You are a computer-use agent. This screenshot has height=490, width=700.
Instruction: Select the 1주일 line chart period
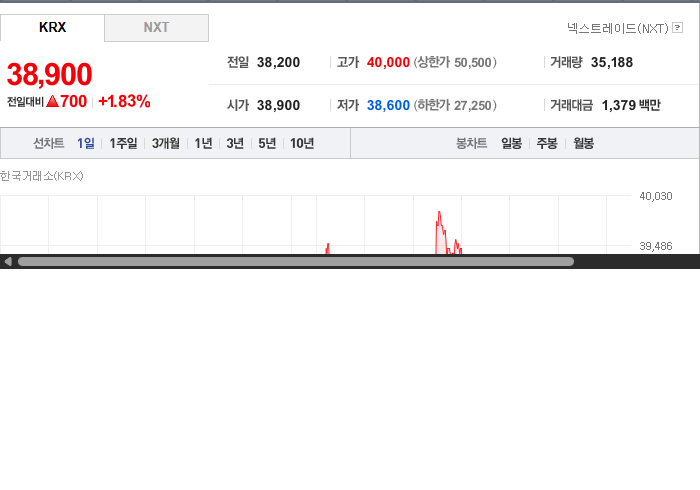[123, 143]
